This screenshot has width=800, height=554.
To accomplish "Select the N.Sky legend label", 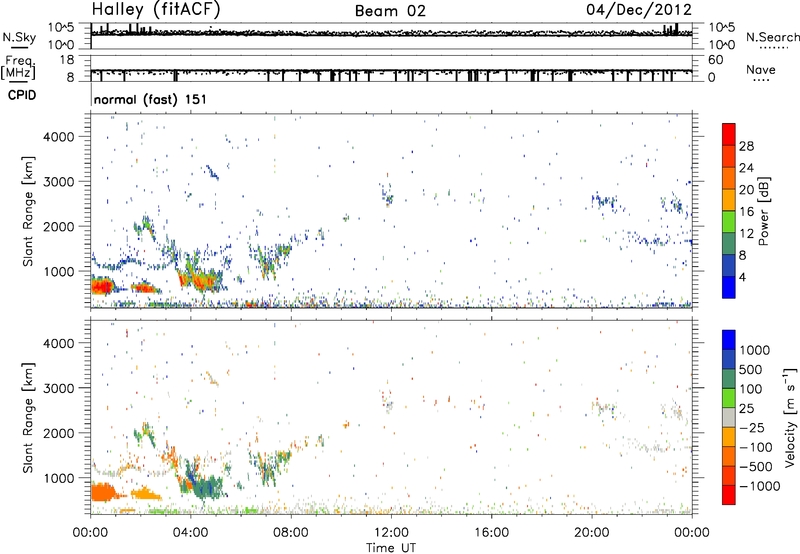I will (x=19, y=37).
